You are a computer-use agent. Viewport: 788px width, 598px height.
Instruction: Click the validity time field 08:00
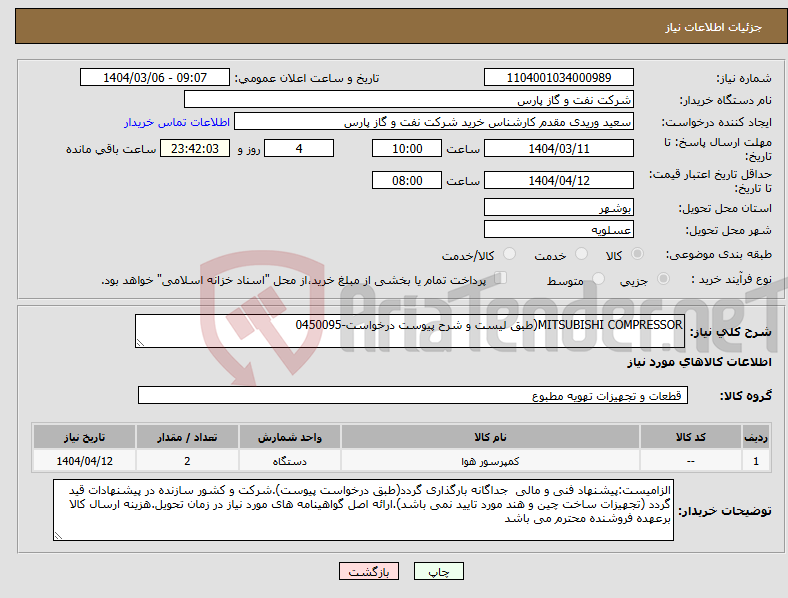(407, 180)
